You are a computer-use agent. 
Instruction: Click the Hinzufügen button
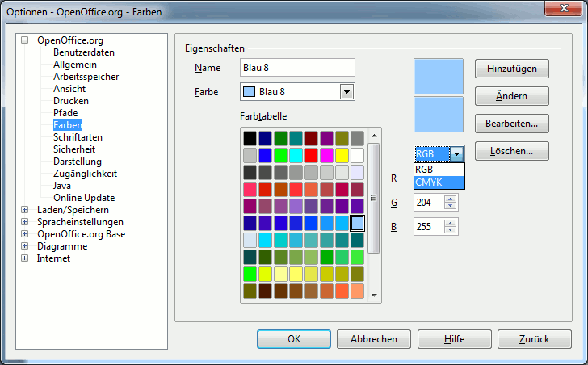[512, 69]
